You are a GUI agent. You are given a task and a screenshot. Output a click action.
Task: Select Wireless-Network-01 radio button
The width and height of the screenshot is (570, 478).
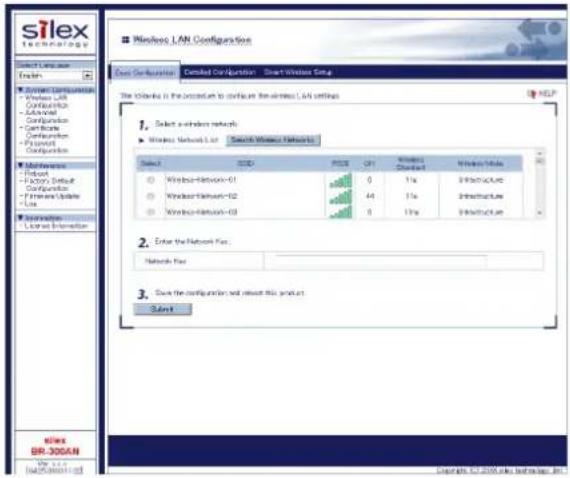tap(150, 180)
